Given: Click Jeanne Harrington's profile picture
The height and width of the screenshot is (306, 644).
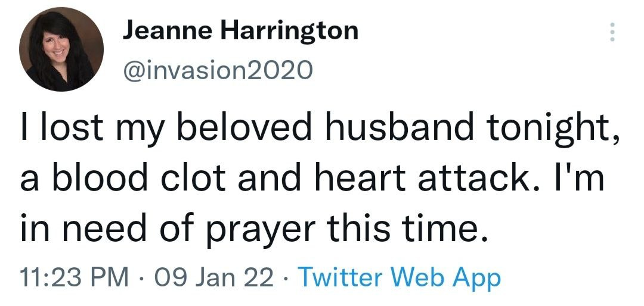Looking at the screenshot, I should [61, 50].
